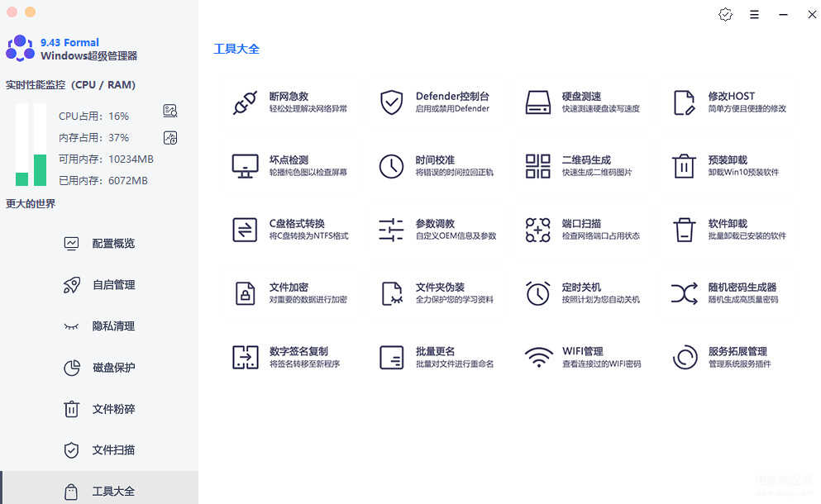Click the memory cleanup icon beside 内存占用
Image resolution: width=821 pixels, height=504 pixels.
click(170, 137)
